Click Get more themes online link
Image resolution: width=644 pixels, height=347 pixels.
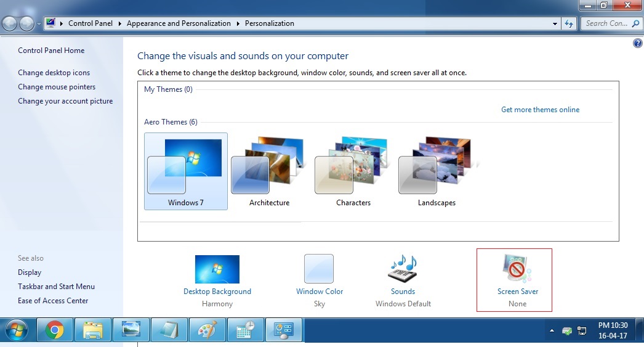click(540, 110)
